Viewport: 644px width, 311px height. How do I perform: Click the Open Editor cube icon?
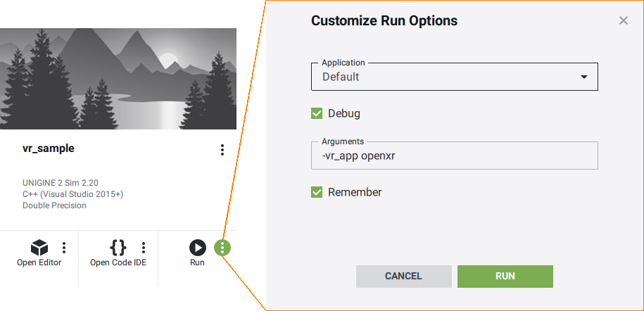39,248
